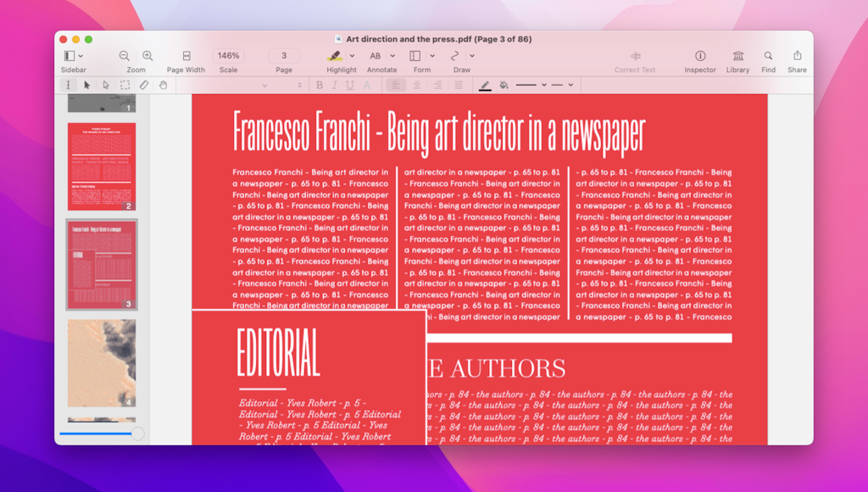
Task: Open the Annotate dropdown arrow
Action: click(393, 56)
